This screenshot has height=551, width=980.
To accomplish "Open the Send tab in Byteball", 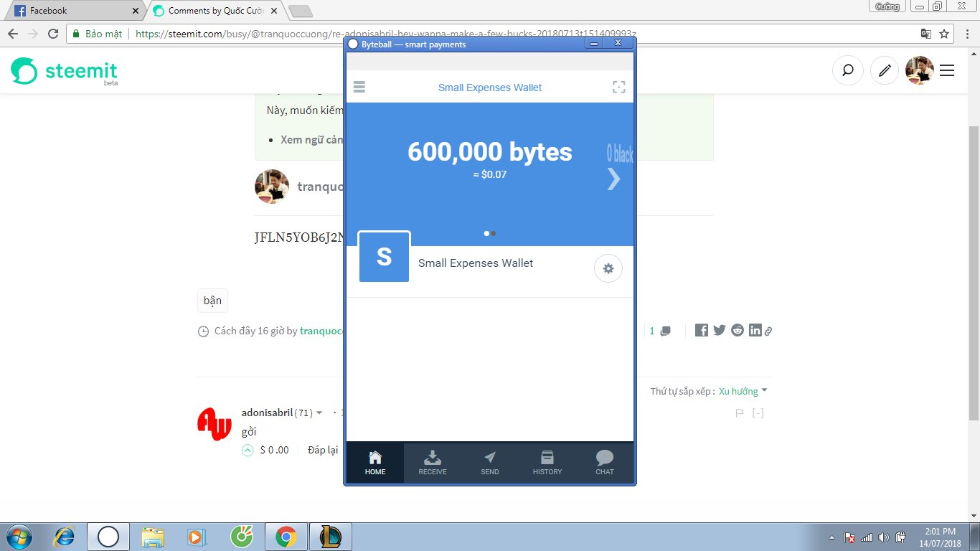I will (490, 463).
